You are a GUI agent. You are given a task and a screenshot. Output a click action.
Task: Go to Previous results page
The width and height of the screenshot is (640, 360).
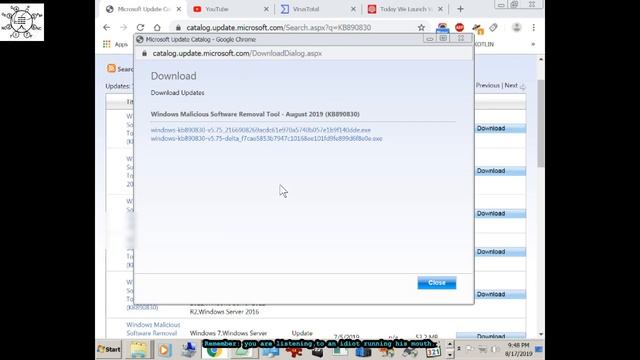tap(488, 85)
